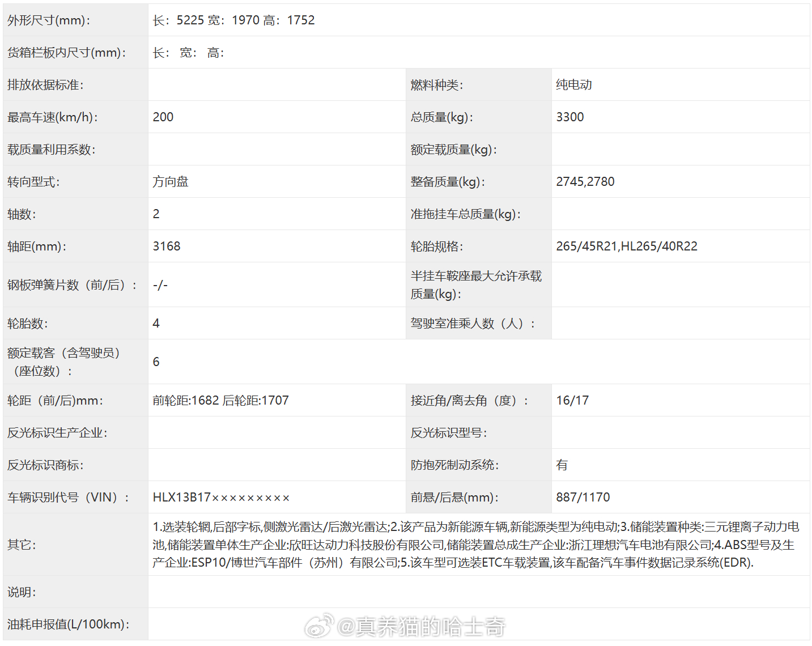
Task: Click the 反光标识型号 label
Action: (x=449, y=433)
